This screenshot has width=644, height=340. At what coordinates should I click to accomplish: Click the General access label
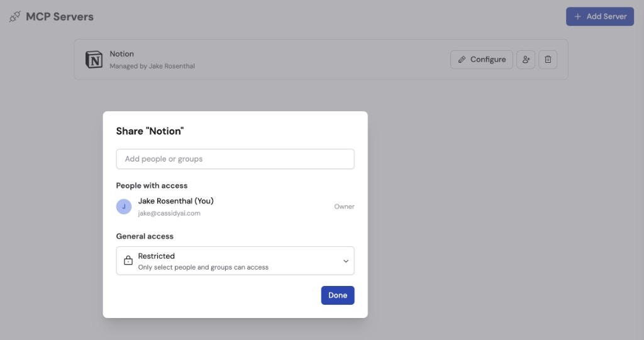145,236
